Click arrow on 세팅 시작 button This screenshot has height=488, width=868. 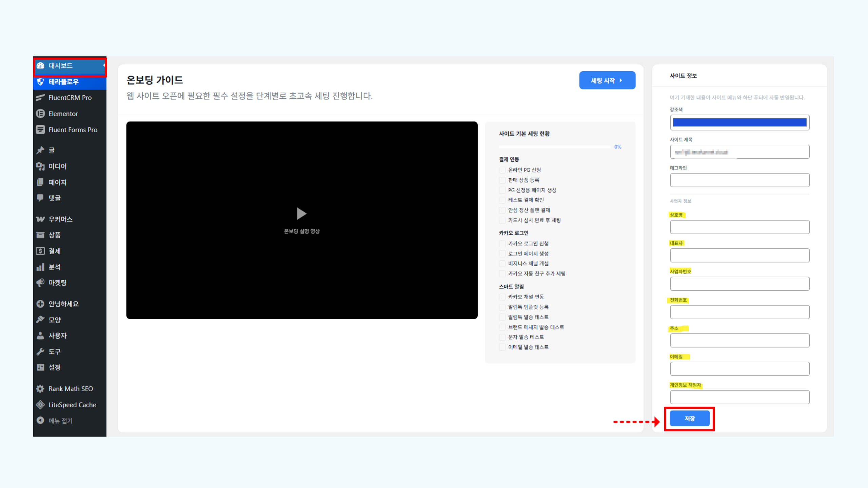[621, 80]
